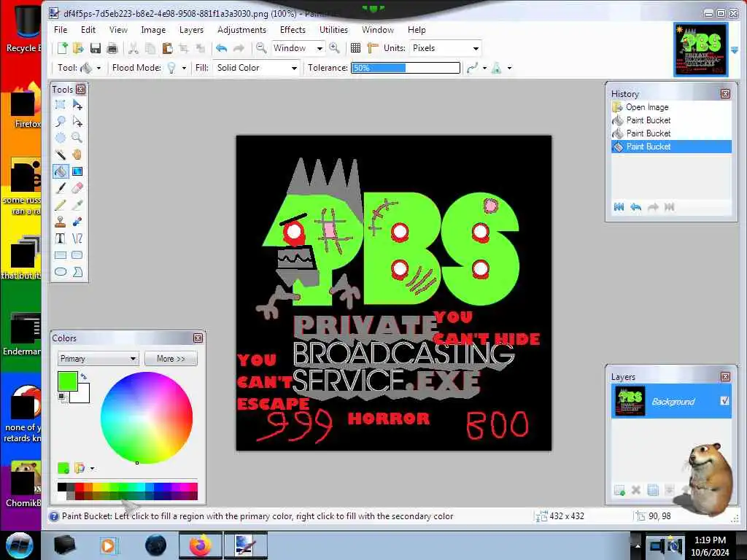Viewport: 747px width, 560px height.
Task: Open the palette management dropdown arrow
Action: pyautogui.click(x=92, y=469)
